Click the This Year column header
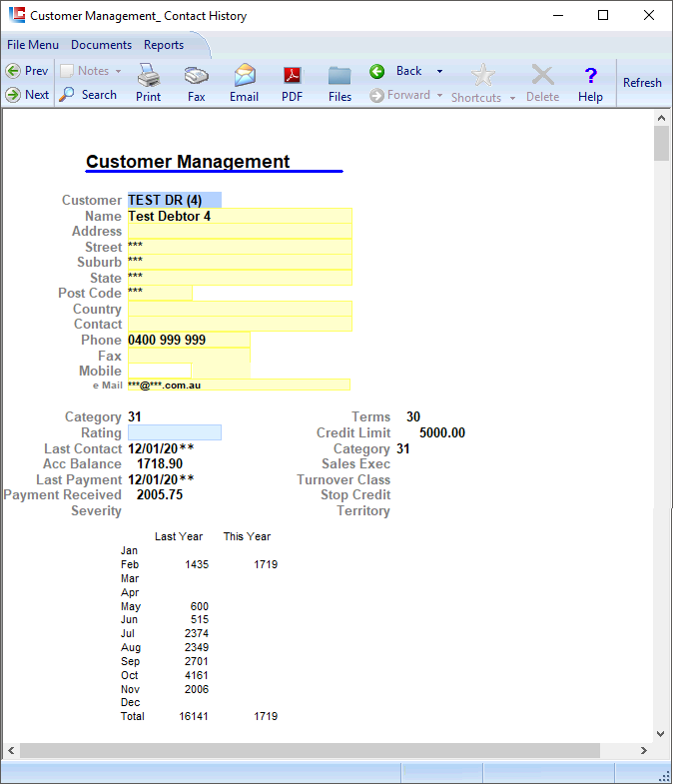 click(247, 536)
